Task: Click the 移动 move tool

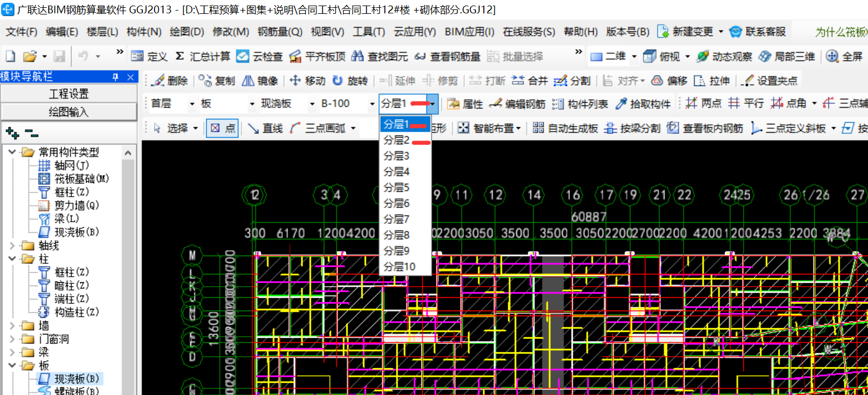Action: click(307, 81)
